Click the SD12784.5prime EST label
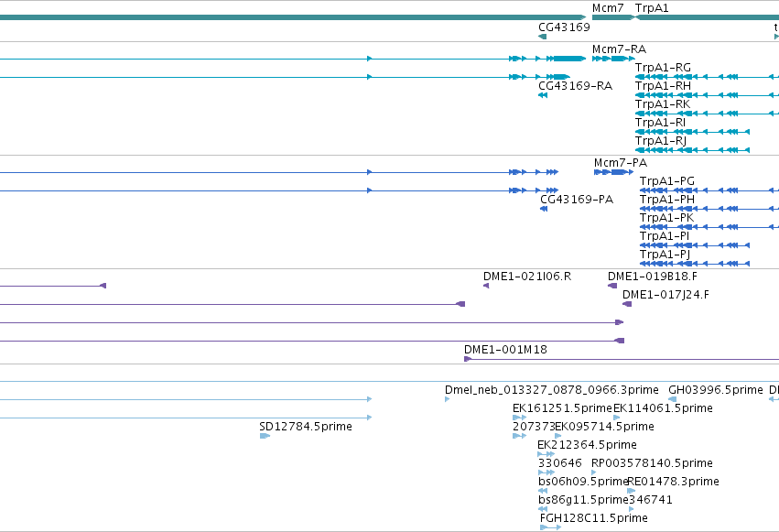Viewport: 779px width, 532px height. click(x=306, y=427)
